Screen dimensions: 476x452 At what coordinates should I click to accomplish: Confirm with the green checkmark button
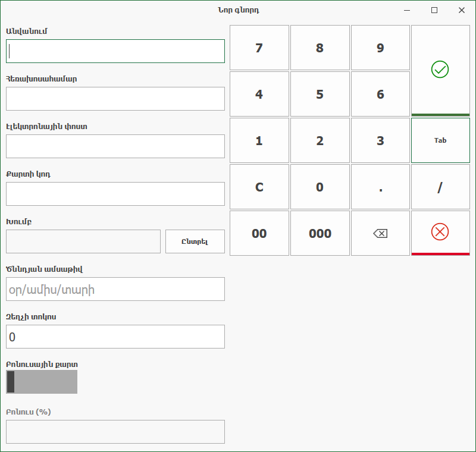tap(440, 70)
